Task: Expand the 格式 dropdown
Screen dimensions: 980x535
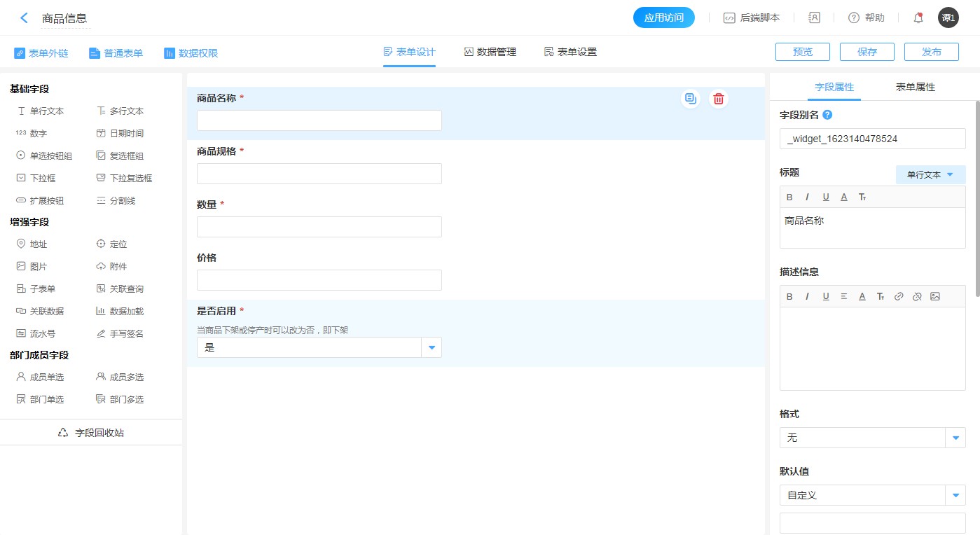Action: point(955,438)
